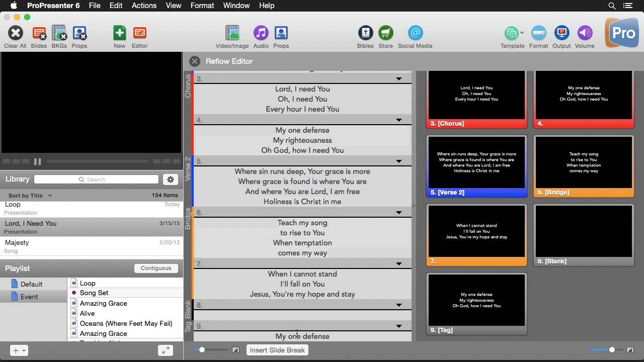Toggle the Contiguous playlist button
The height and width of the screenshot is (362, 644).
click(x=156, y=268)
